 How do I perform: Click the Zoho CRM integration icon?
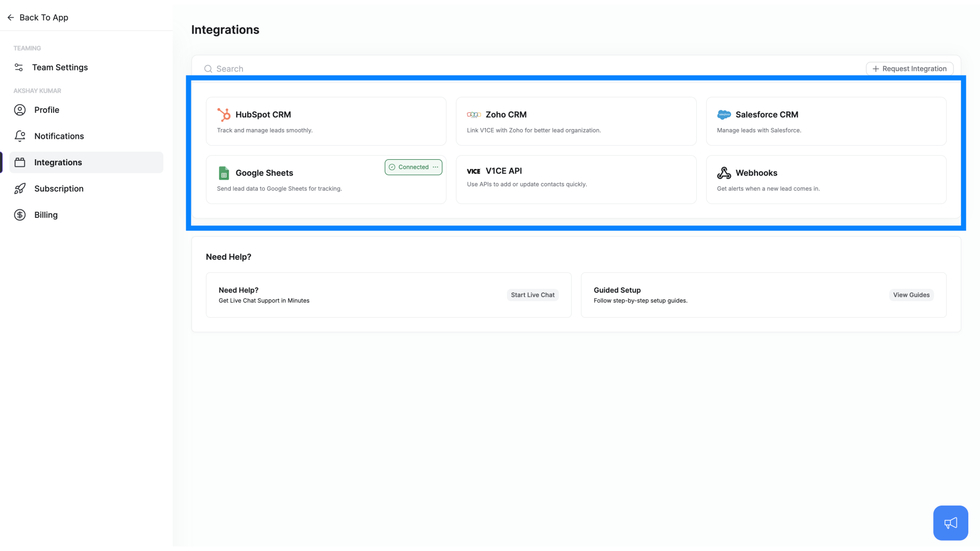point(474,114)
